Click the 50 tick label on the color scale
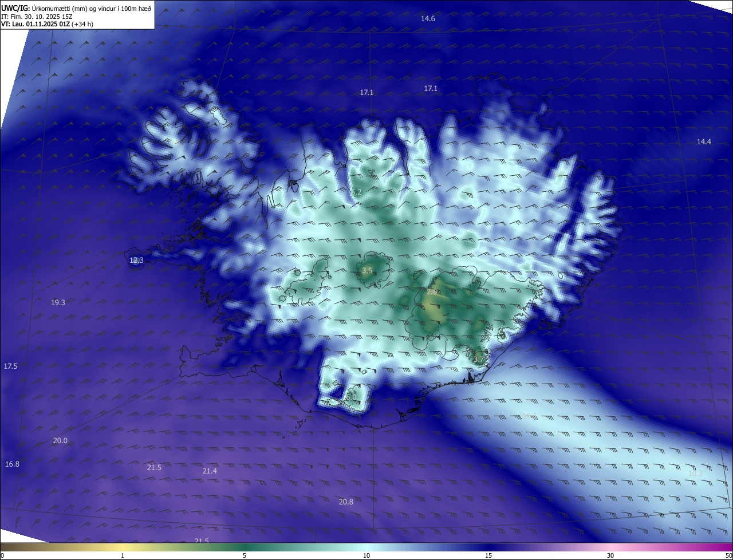733x560 pixels. click(729, 555)
